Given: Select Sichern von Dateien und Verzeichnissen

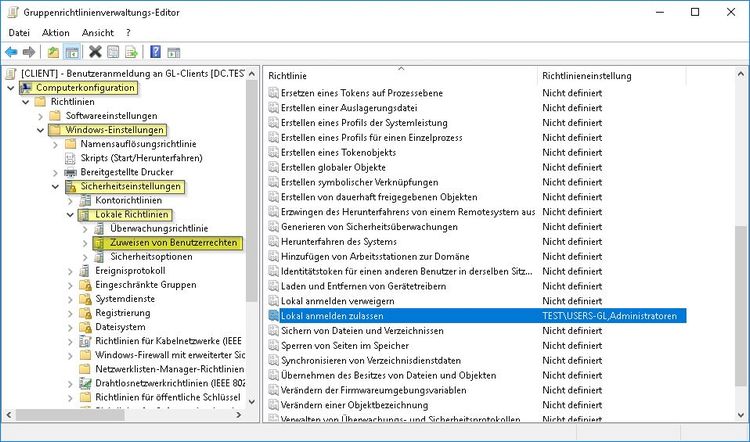Looking at the screenshot, I should click(x=362, y=331).
